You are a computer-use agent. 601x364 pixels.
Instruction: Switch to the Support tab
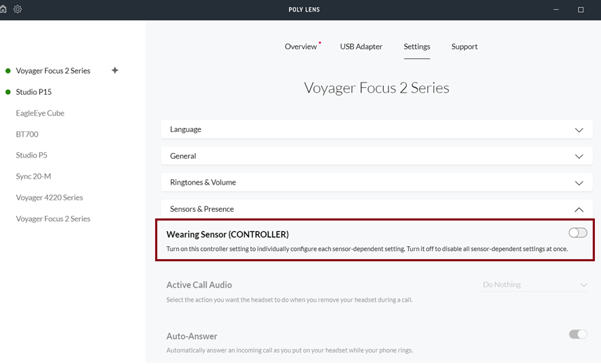464,47
